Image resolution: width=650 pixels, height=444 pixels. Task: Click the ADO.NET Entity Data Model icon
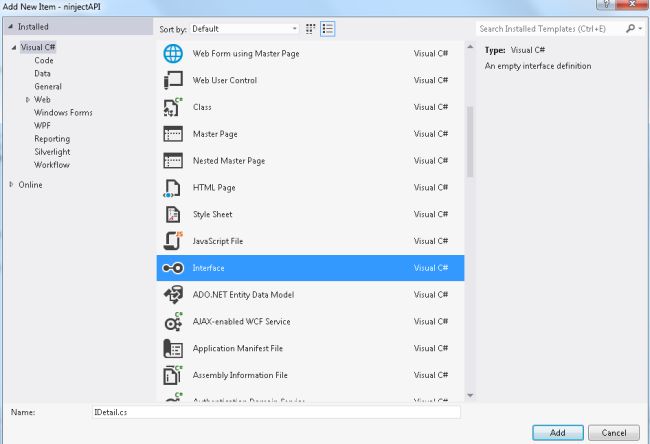pos(173,295)
